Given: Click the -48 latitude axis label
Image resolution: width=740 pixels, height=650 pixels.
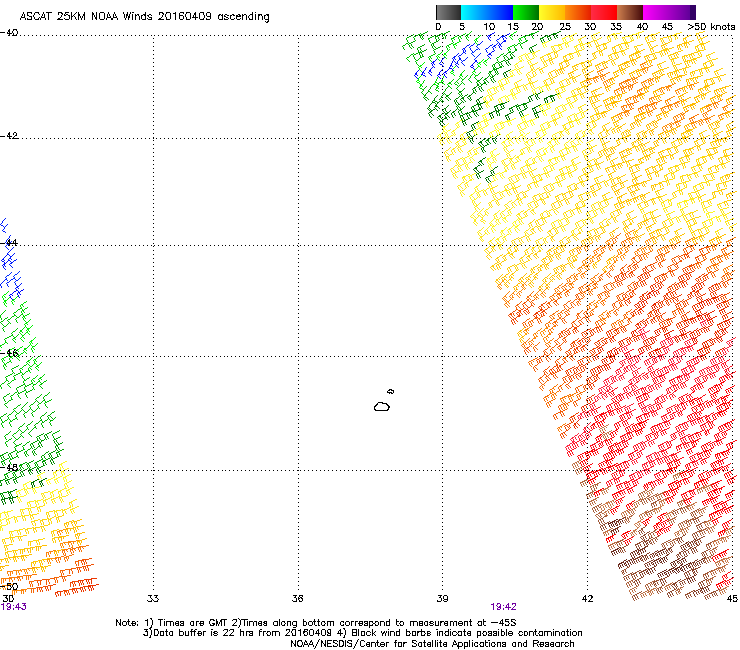Looking at the screenshot, I should click(x=9, y=467).
